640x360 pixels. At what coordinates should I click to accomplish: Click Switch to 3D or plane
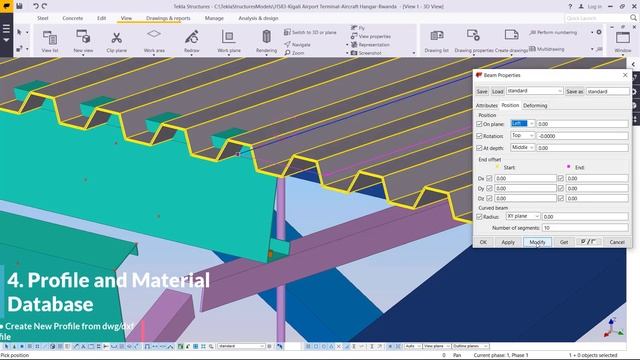310,32
